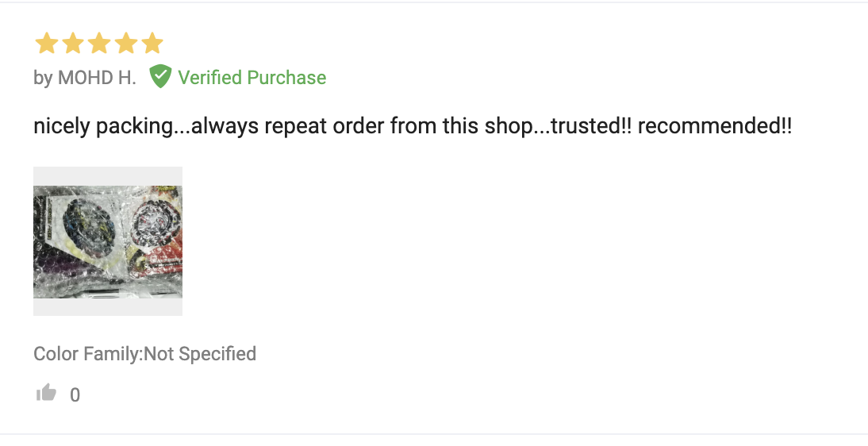
Task: Click the 'Not Specified' color value
Action: tap(201, 353)
